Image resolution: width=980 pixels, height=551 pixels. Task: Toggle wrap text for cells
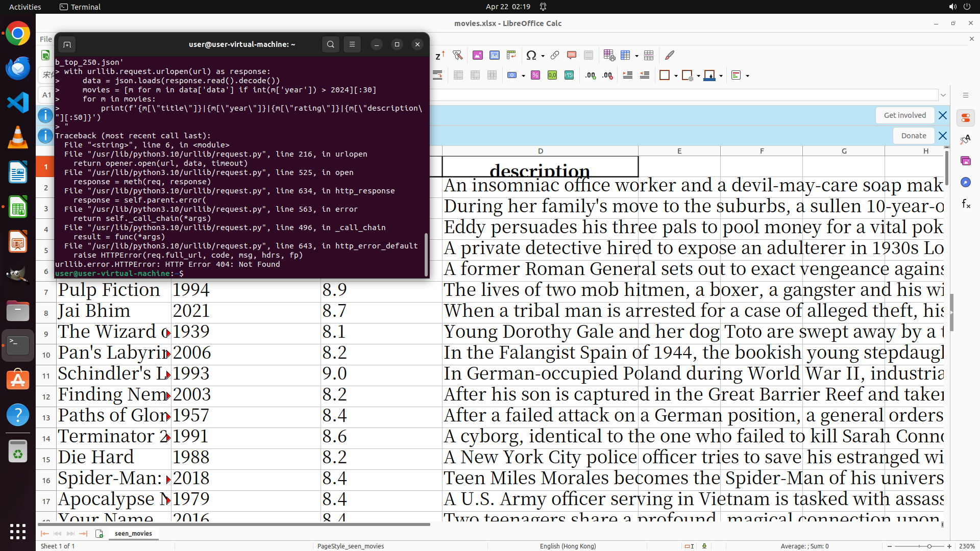click(x=437, y=76)
